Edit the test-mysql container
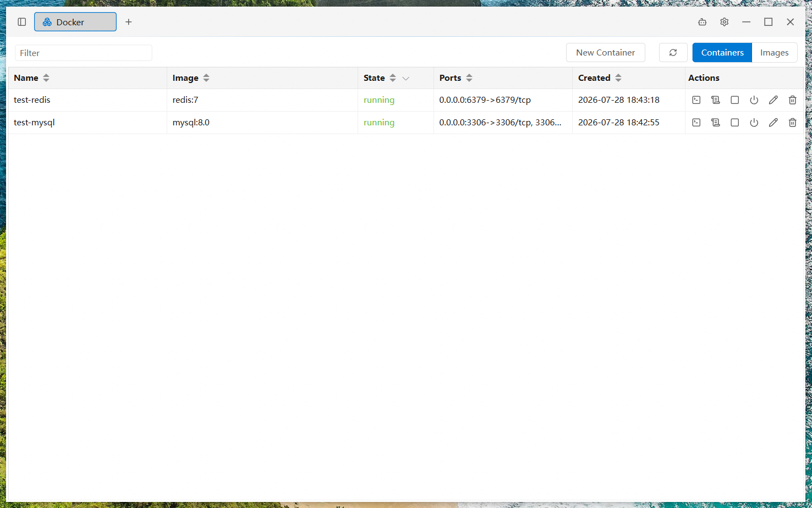This screenshot has height=508, width=812. point(773,123)
